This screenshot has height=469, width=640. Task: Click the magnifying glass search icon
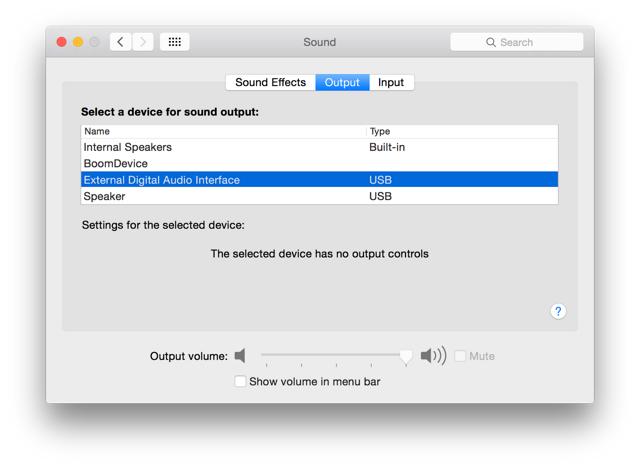click(x=491, y=42)
